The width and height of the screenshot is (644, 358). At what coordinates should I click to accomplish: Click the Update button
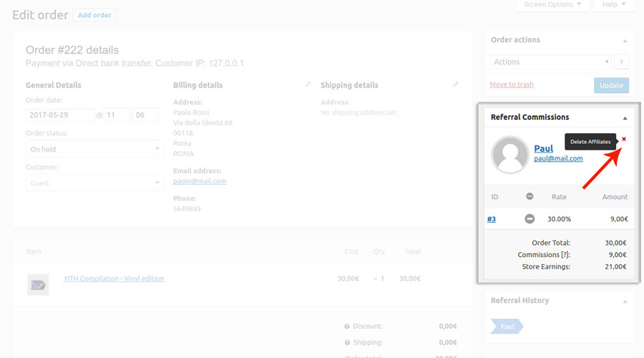click(x=611, y=85)
